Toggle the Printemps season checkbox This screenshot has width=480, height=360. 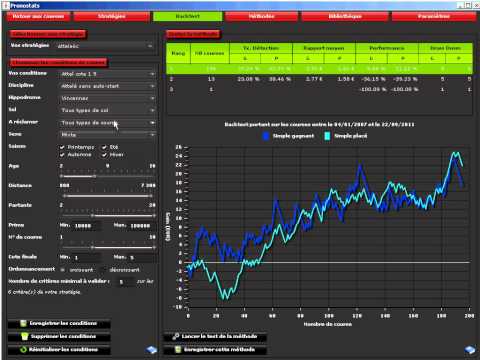point(62,147)
